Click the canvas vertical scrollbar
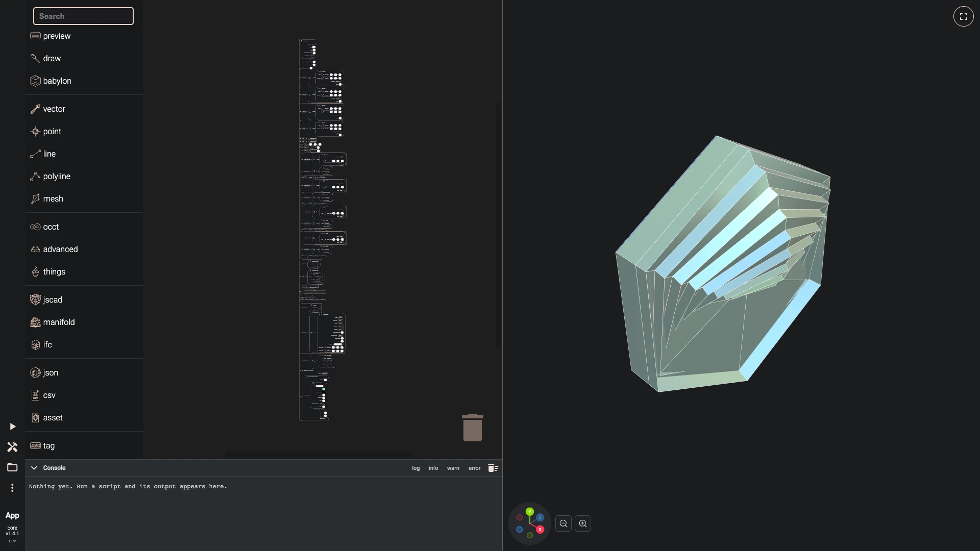 pyautogui.click(x=498, y=224)
